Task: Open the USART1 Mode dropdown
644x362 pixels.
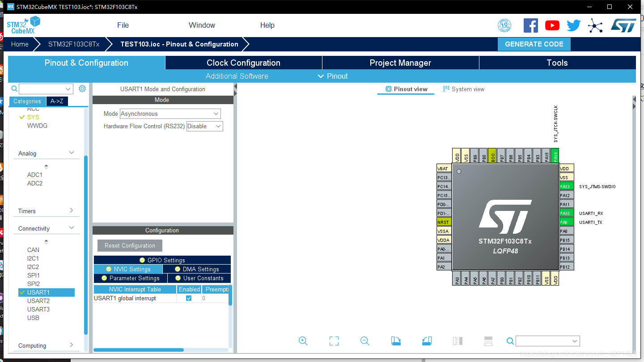Action: (170, 114)
